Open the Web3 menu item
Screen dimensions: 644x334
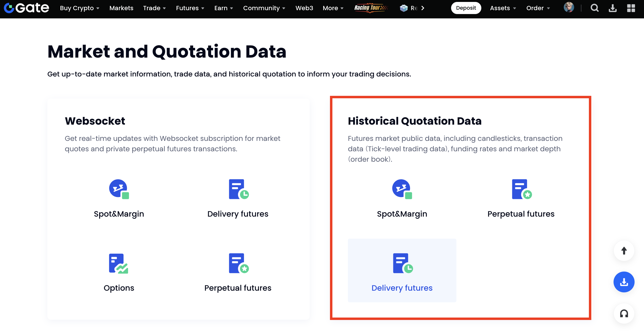tap(304, 8)
